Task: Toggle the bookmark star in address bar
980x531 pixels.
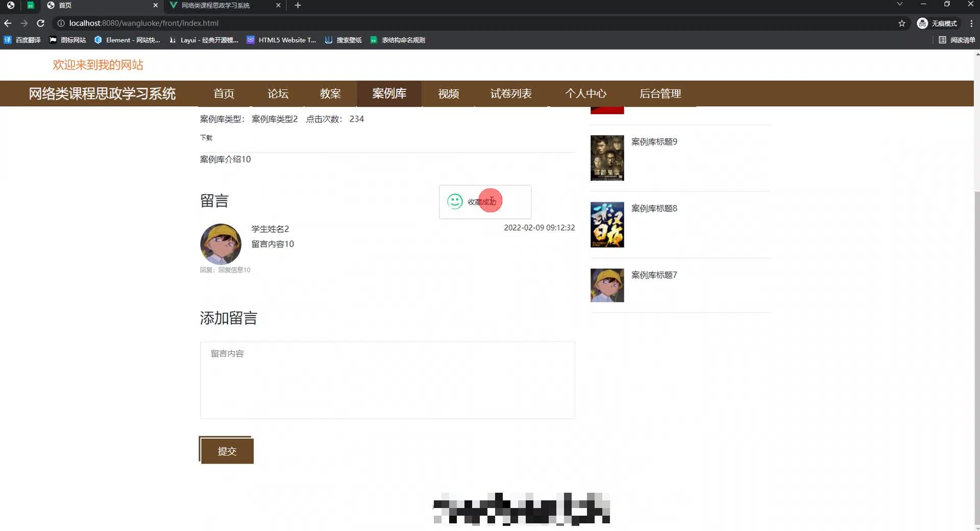Action: coord(902,23)
